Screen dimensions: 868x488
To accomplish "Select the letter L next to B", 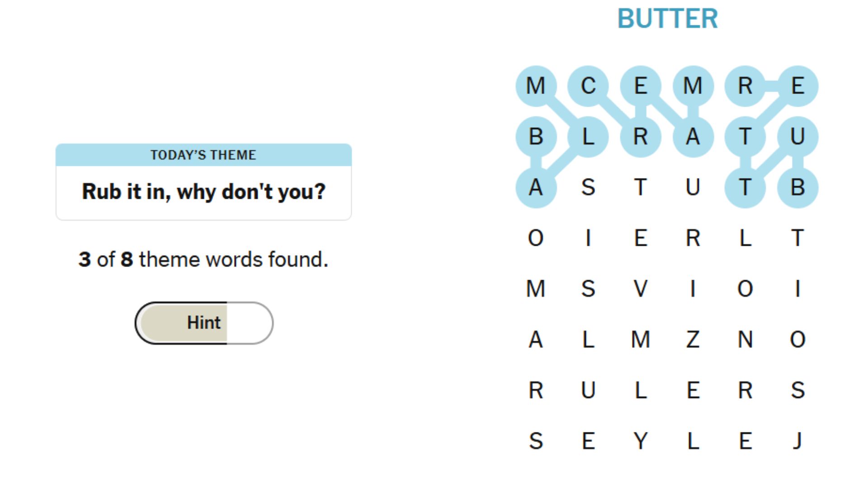I will 588,137.
